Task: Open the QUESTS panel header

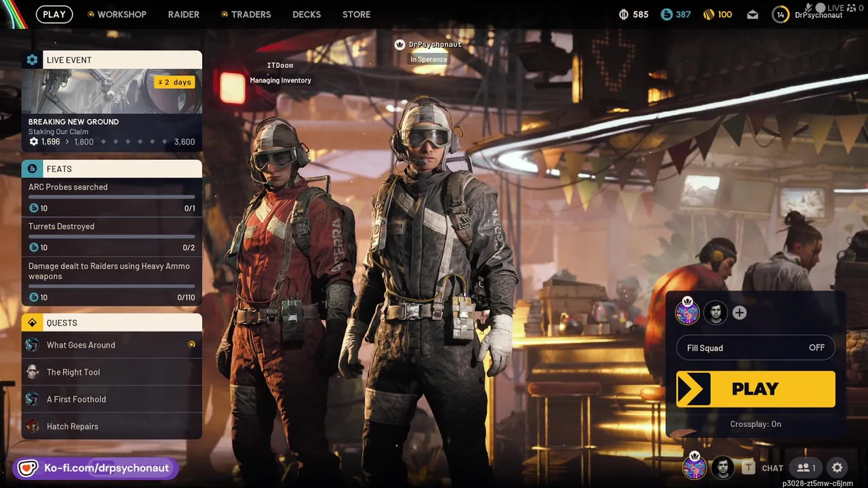Action: [112, 323]
